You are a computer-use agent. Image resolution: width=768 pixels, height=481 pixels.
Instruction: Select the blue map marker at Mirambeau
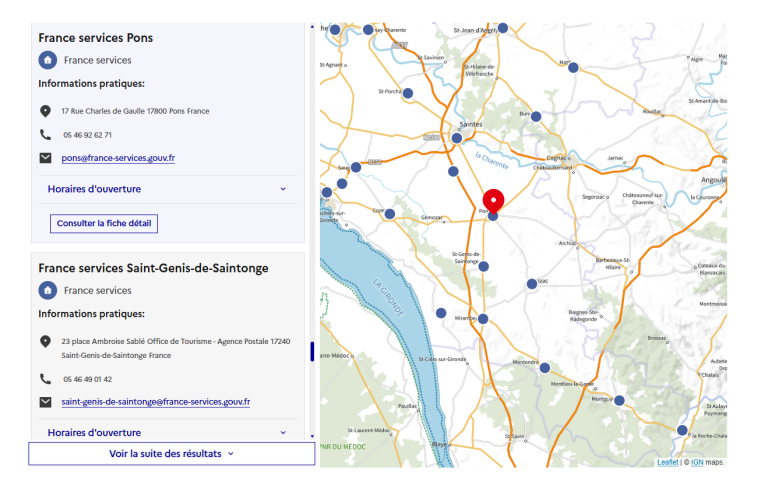click(x=483, y=319)
